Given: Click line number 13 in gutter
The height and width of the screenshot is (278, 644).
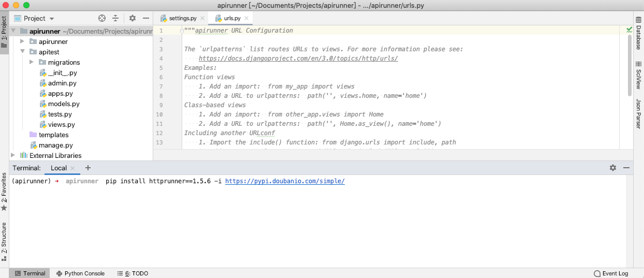Looking at the screenshot, I should [x=159, y=142].
